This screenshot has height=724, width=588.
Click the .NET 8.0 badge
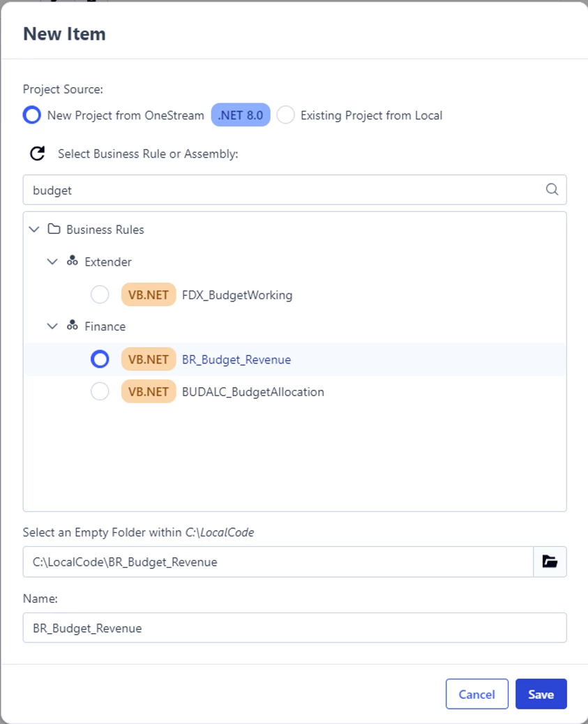(241, 115)
